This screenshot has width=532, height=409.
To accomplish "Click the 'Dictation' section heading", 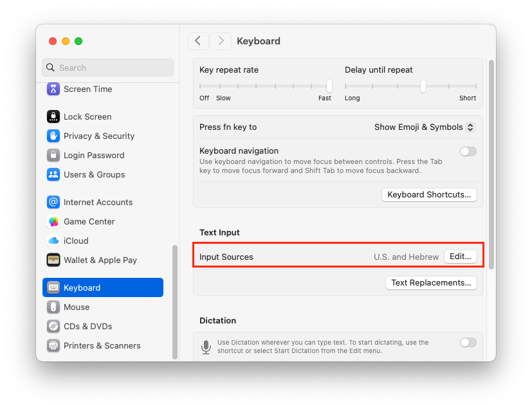I will pos(218,320).
